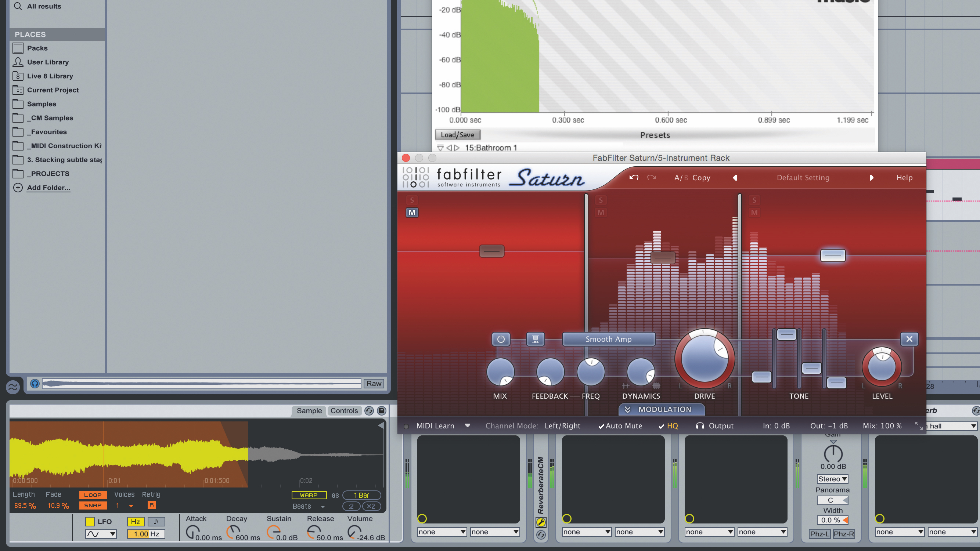This screenshot has height=551, width=980.
Task: Click the Panorama C value box
Action: (832, 500)
